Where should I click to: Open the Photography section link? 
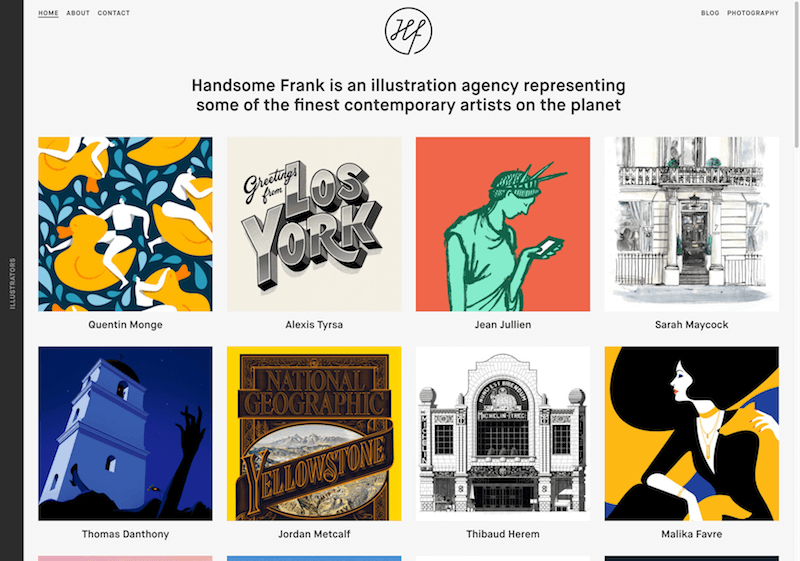pyautogui.click(x=753, y=13)
